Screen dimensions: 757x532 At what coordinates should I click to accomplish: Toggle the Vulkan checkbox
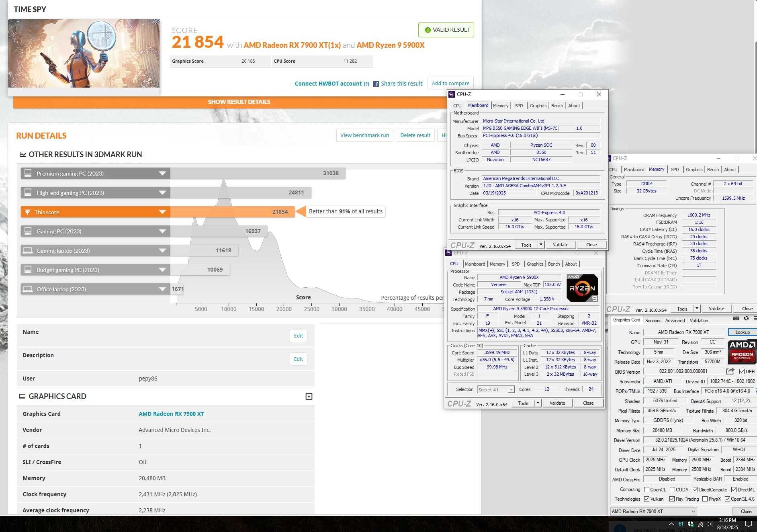(647, 499)
